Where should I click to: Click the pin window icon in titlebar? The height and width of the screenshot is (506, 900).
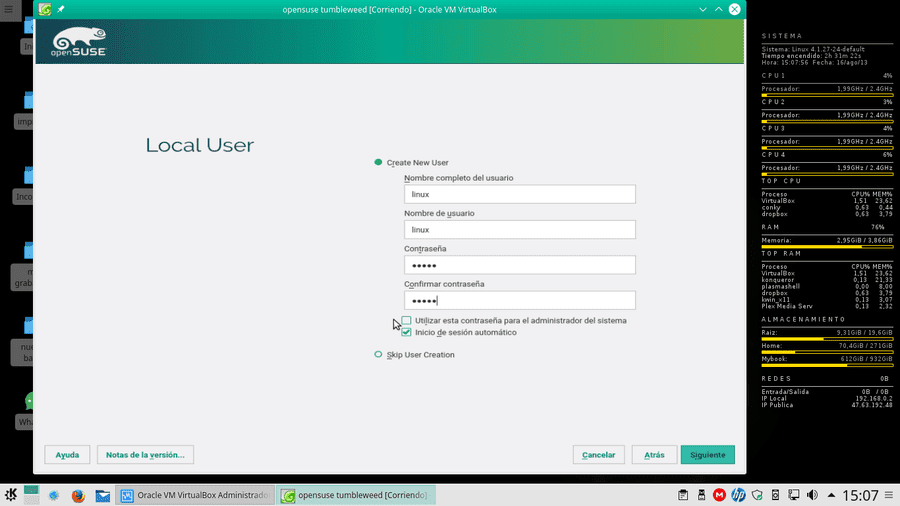coord(61,9)
